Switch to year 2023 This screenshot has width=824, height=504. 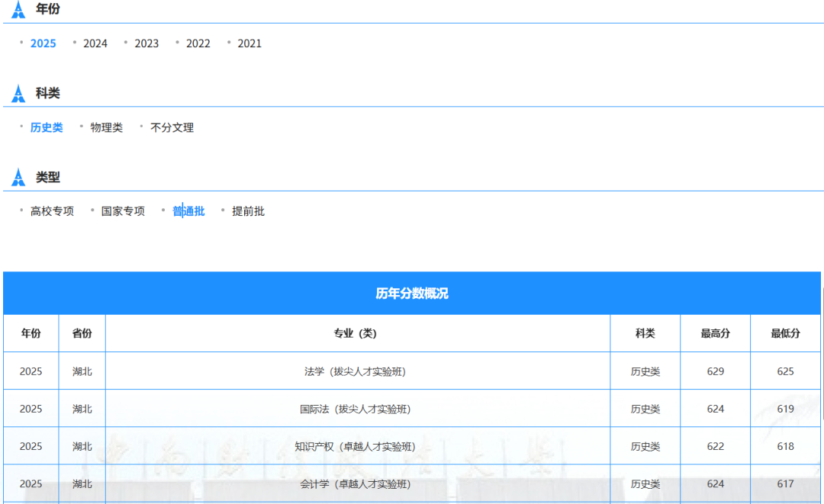pyautogui.click(x=146, y=43)
